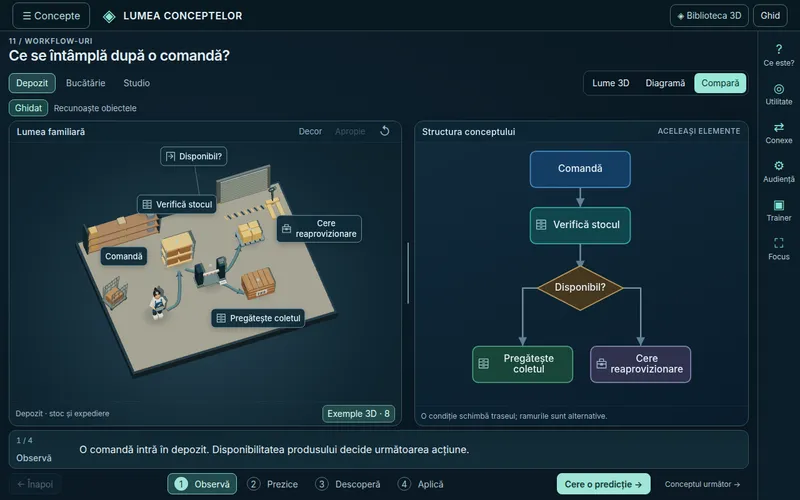Switch view to Lume 3D
Viewport: 800px width, 500px height.
[611, 83]
